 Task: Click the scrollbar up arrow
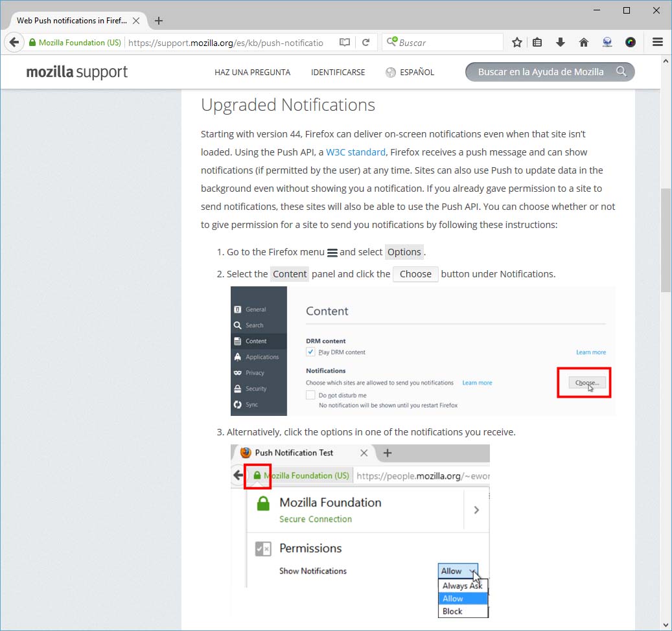coord(665,61)
